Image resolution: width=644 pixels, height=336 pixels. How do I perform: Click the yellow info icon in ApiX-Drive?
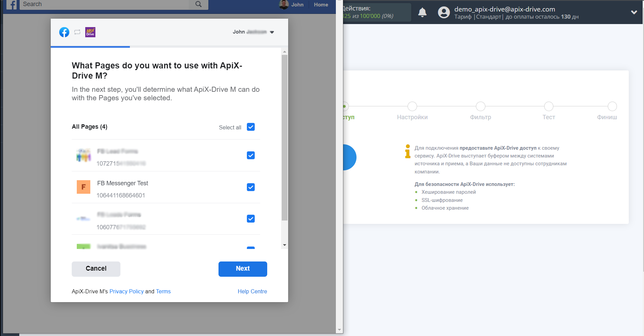(x=408, y=151)
